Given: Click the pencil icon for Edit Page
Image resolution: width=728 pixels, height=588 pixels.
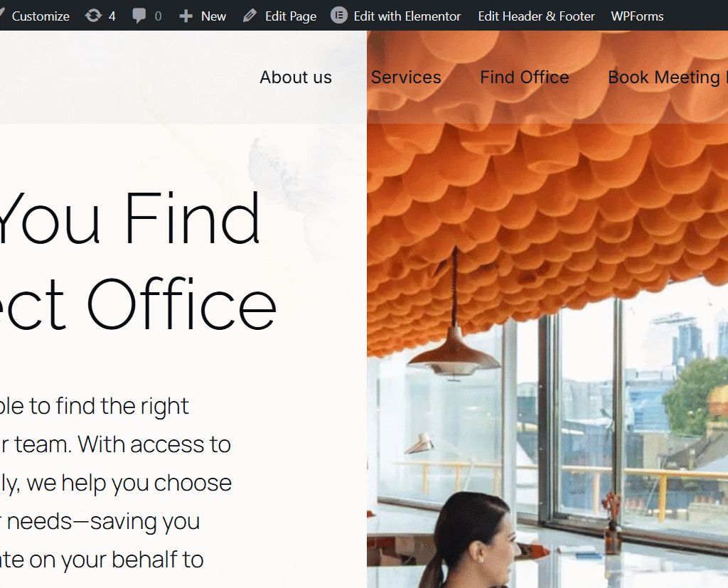Looking at the screenshot, I should pos(250,16).
